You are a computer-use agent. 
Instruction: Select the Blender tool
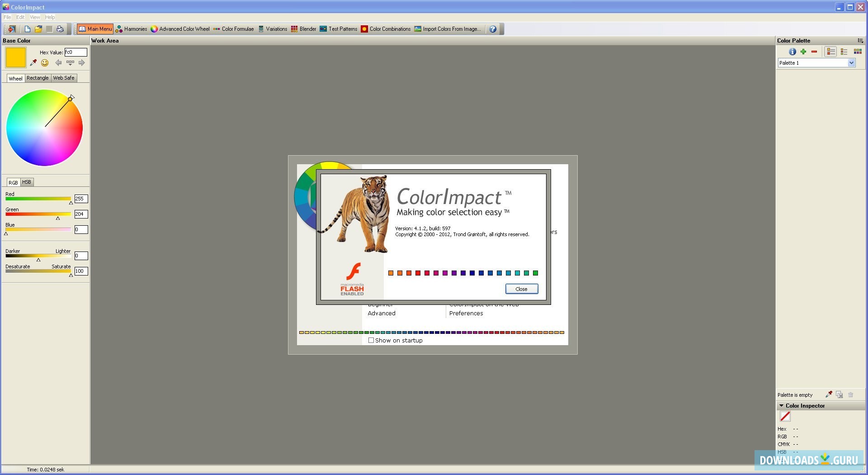[304, 28]
